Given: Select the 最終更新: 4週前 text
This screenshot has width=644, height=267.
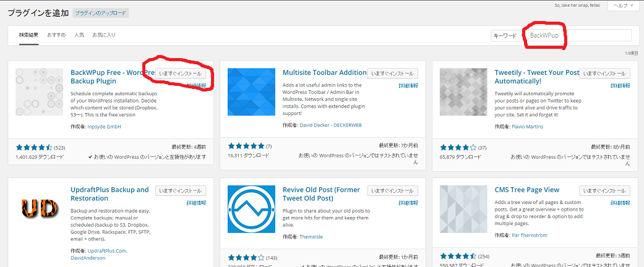Looking at the screenshot, I should [x=189, y=147].
